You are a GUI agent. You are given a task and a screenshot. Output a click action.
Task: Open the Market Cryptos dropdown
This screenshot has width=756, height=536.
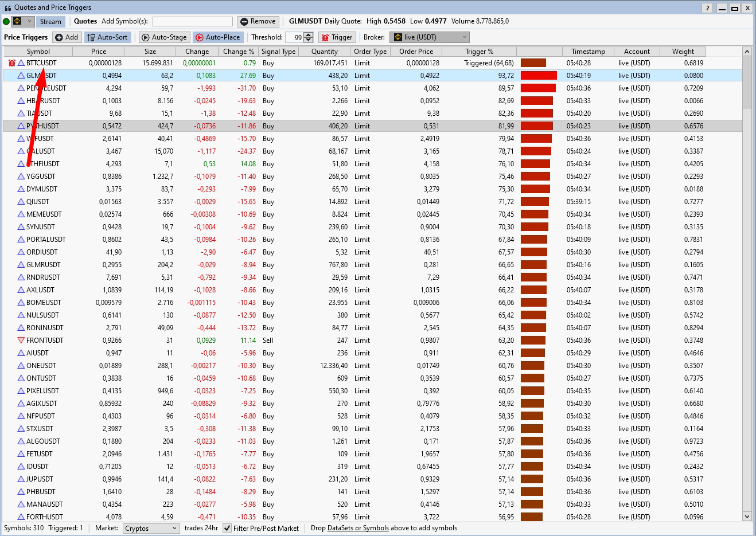click(x=151, y=529)
